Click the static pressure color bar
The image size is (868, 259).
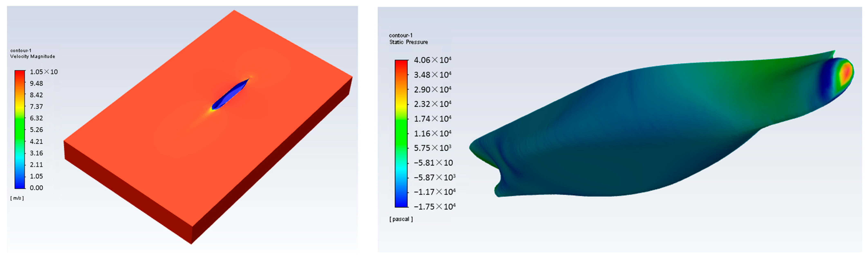pyautogui.click(x=401, y=133)
